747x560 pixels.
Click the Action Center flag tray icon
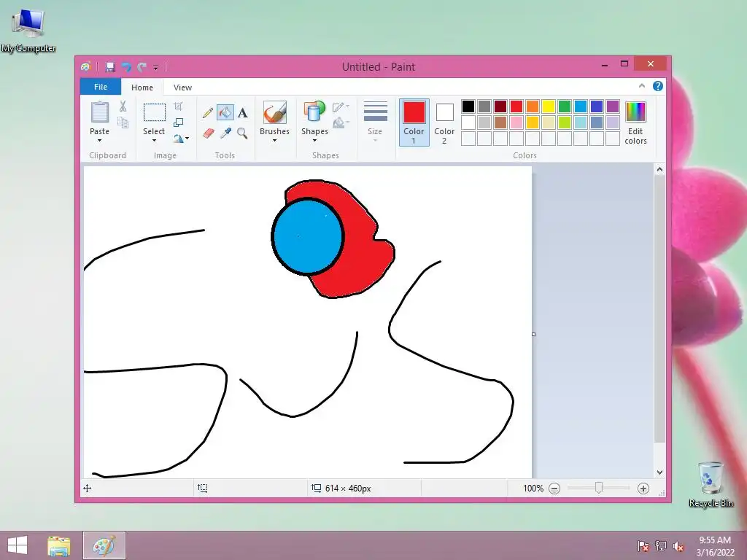click(x=643, y=546)
